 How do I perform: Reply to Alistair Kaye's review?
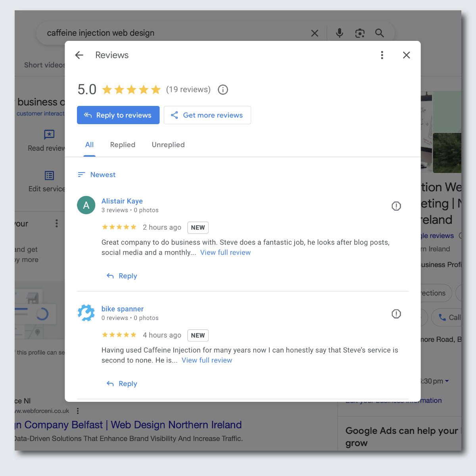tap(122, 276)
